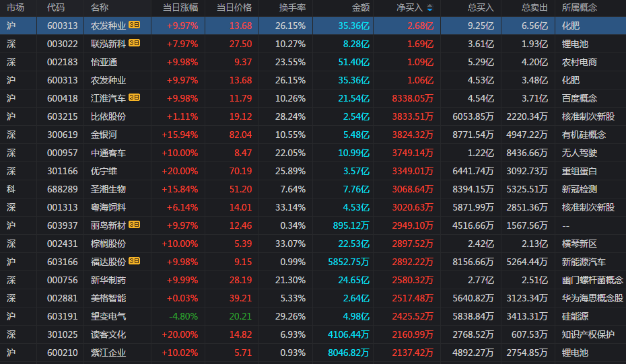Click the 2.68亿 net buy cell
626x364 pixels.
pyautogui.click(x=421, y=26)
